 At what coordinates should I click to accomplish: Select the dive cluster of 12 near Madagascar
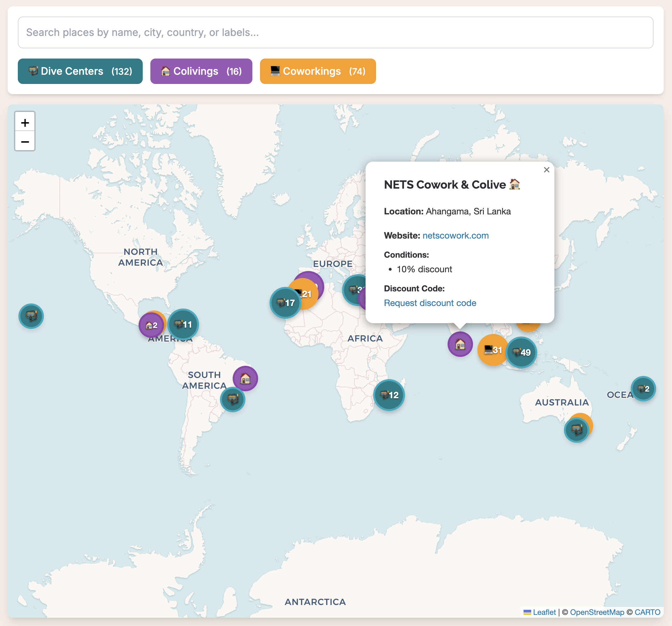pos(389,395)
